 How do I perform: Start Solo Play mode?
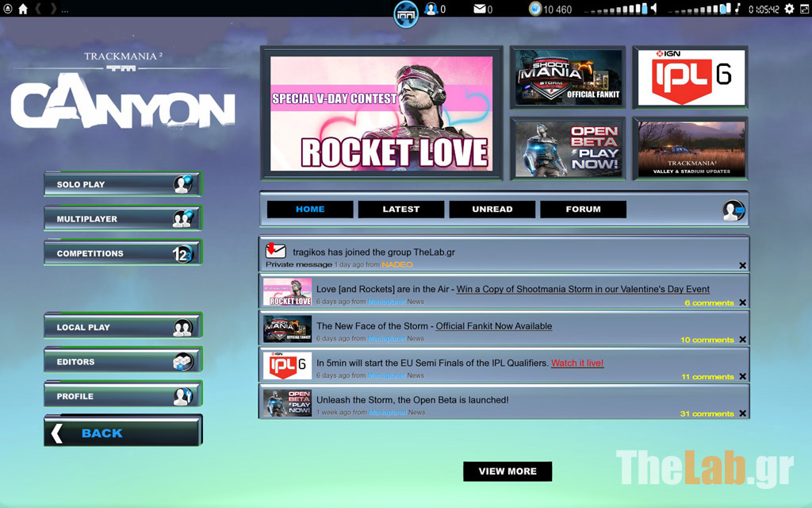[123, 184]
